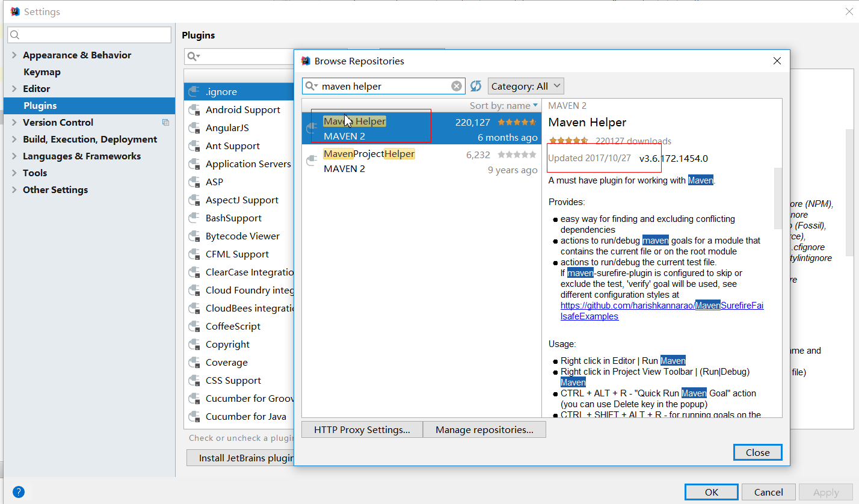Select the MavenProjectHelper search result

point(422,161)
